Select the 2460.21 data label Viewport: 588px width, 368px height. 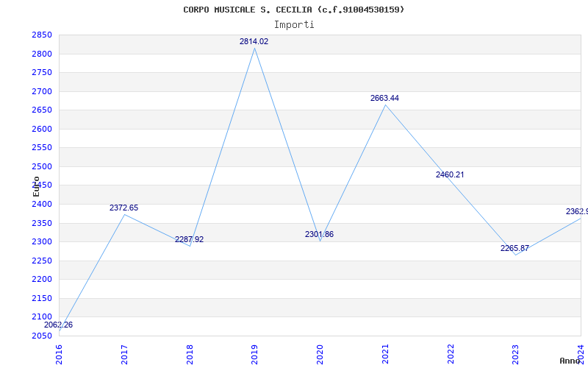pyautogui.click(x=450, y=174)
